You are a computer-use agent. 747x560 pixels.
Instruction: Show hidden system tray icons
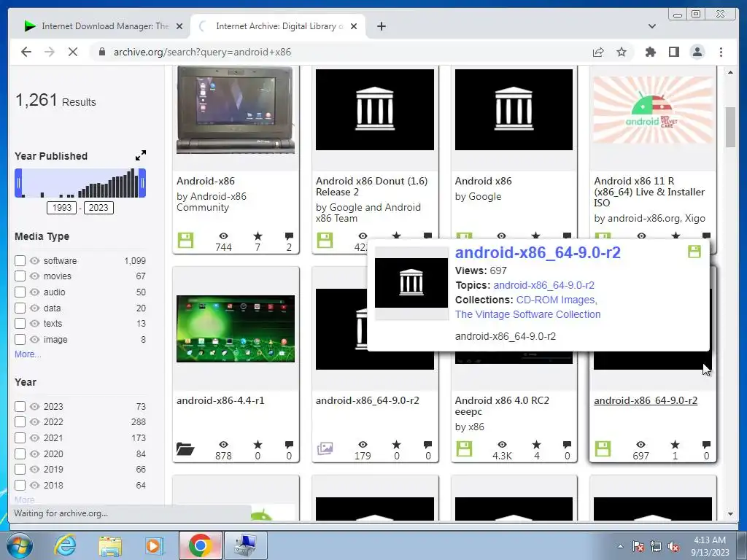pos(620,546)
